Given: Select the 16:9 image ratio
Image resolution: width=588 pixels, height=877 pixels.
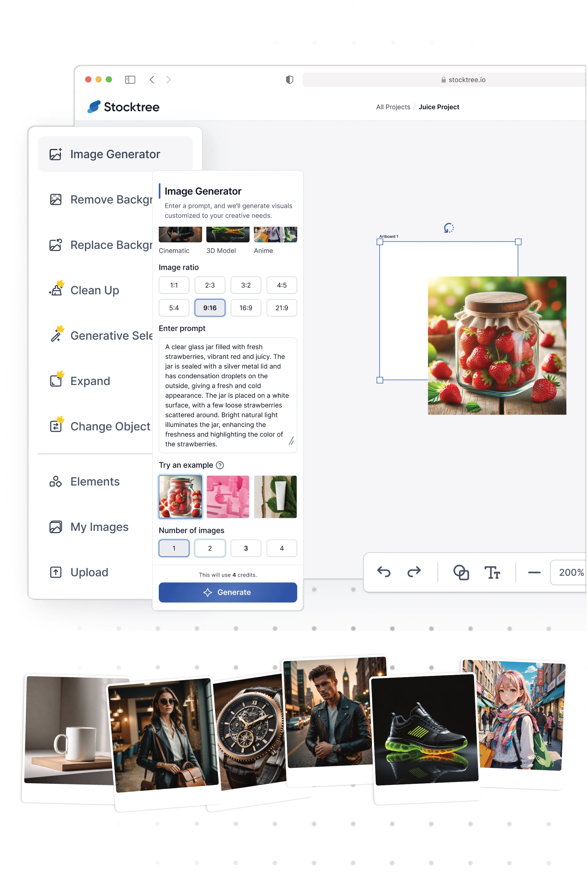Looking at the screenshot, I should coord(246,308).
